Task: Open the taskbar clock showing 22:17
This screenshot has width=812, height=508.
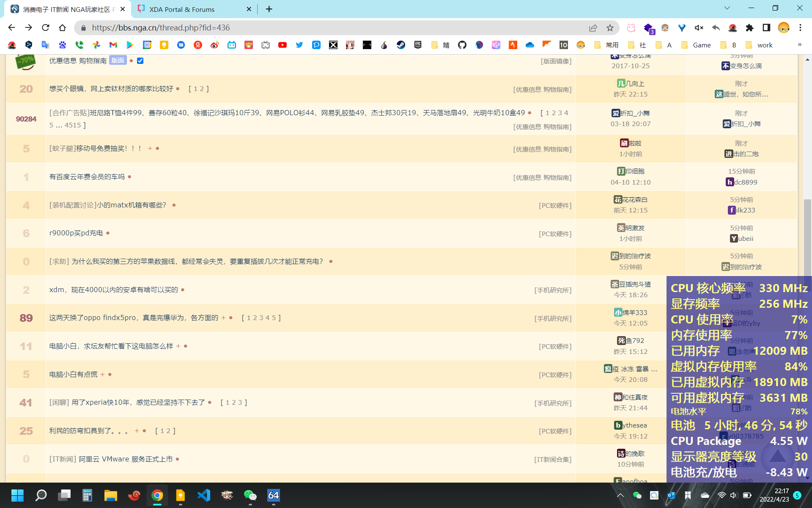Action: point(774,495)
